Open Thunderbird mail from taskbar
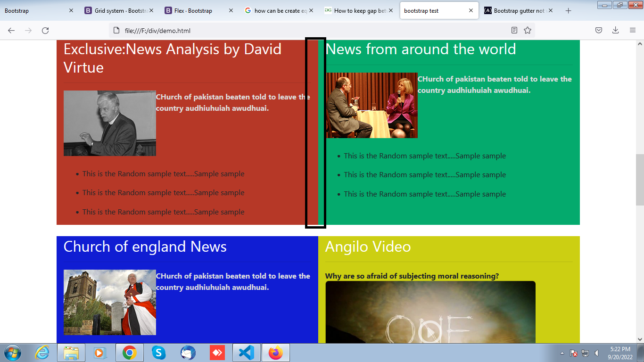The image size is (644, 362). coord(188,353)
